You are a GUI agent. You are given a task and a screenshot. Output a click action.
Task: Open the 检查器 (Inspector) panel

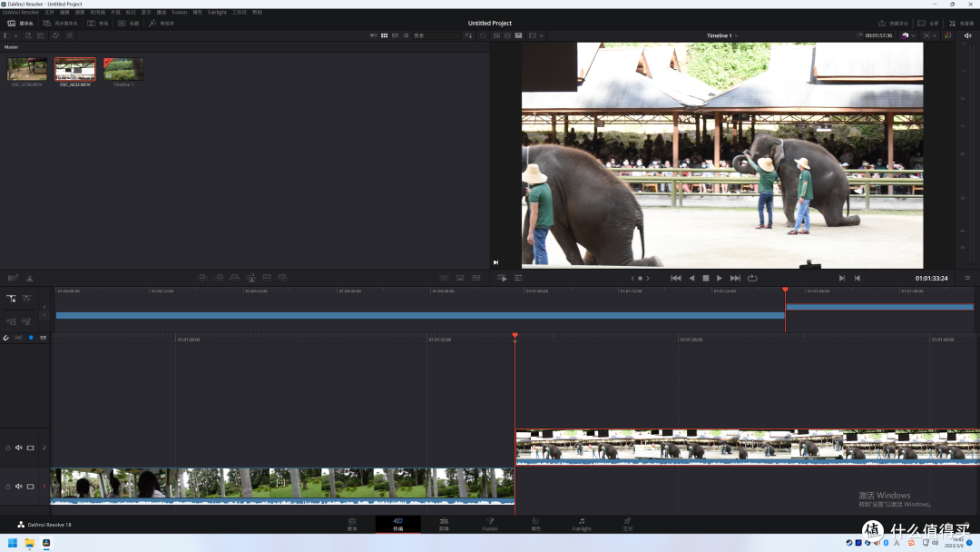pos(961,23)
